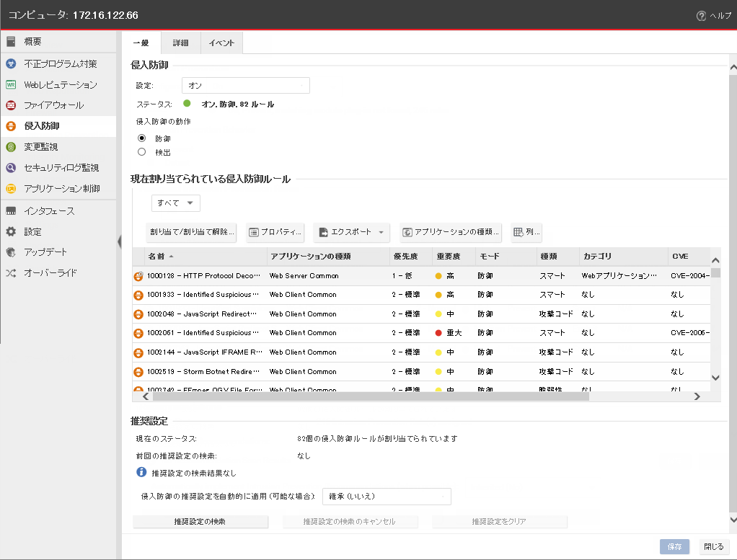
Task: Open Integrity Monitoring (変更監視) sidebar icon
Action: 11,147
